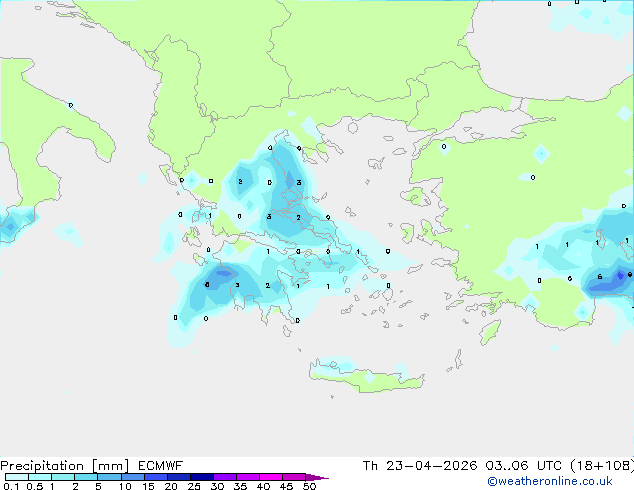
Task: Click the 'Precipitation [mm]' title label
Action: pyautogui.click(x=65, y=466)
